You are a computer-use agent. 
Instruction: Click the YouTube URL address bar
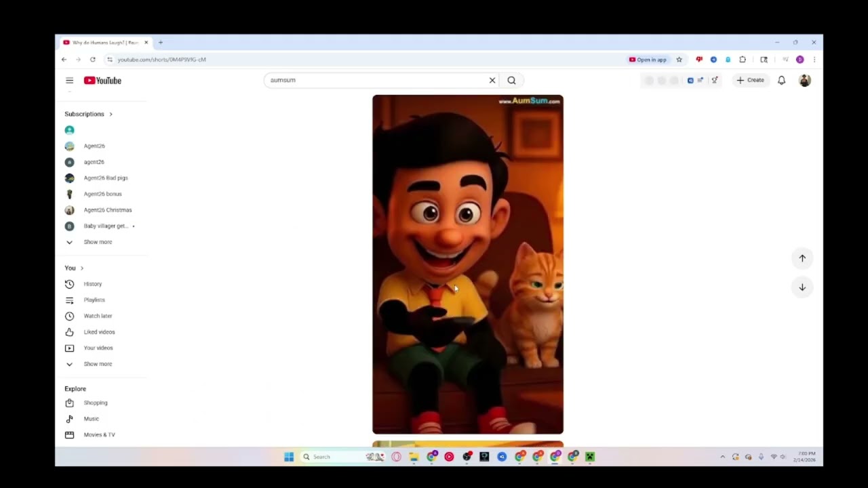pyautogui.click(x=366, y=60)
